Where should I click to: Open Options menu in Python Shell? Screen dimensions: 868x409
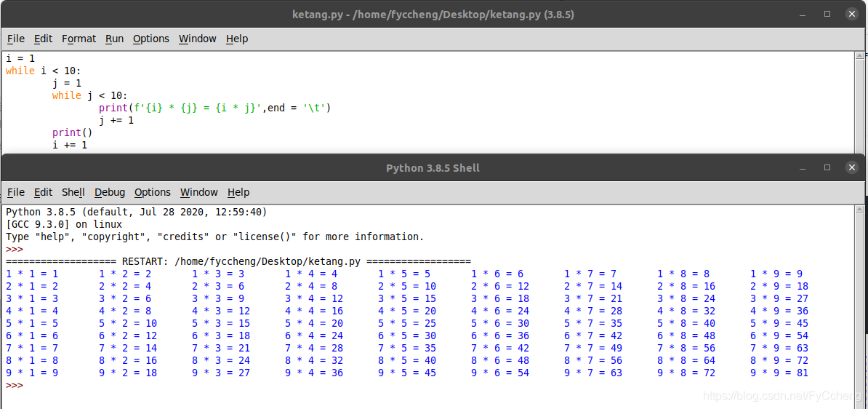[x=152, y=192]
